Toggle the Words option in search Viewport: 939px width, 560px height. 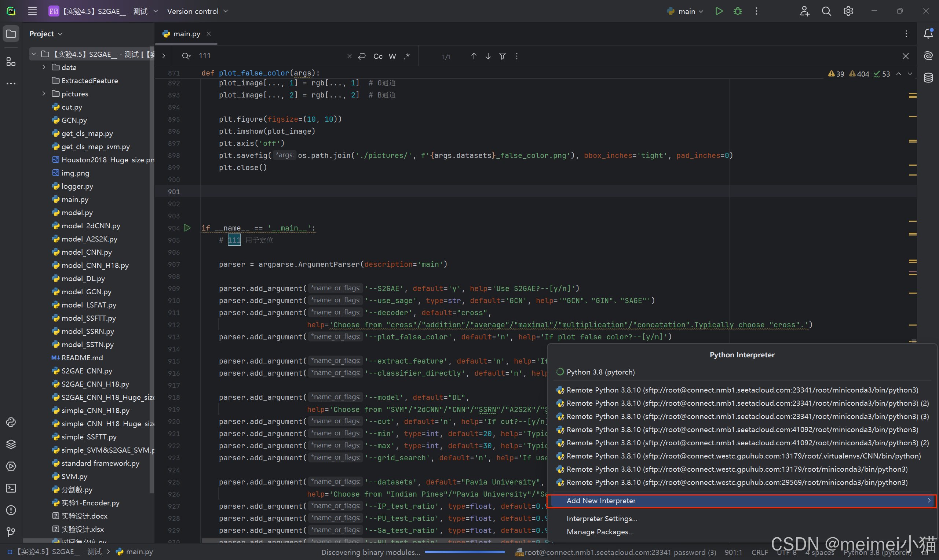point(392,56)
